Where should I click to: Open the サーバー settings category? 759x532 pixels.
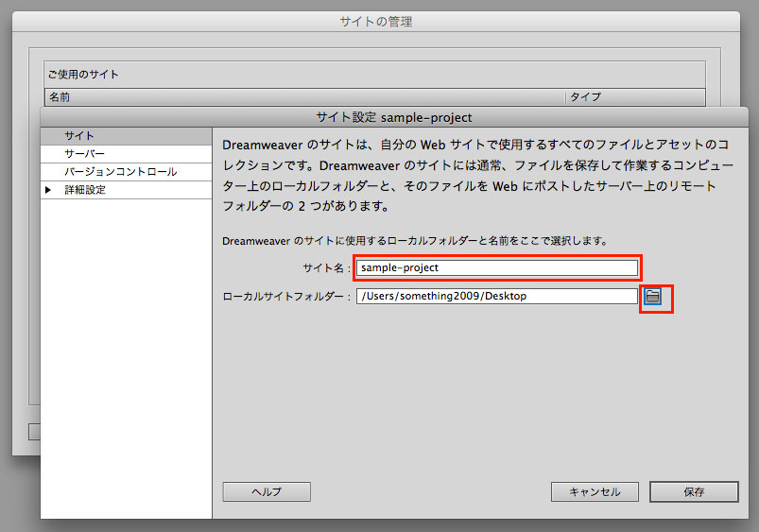tap(127, 154)
